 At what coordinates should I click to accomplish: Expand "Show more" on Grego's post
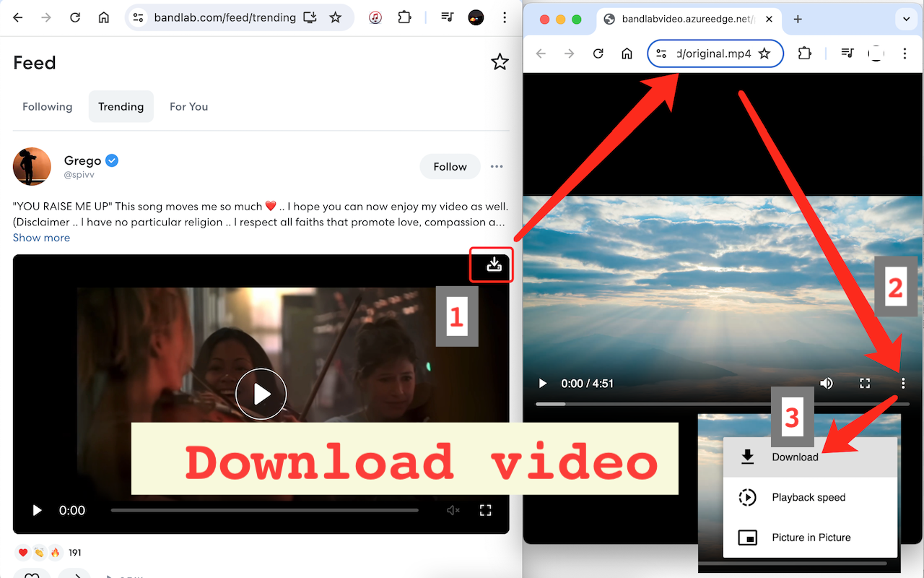[41, 237]
